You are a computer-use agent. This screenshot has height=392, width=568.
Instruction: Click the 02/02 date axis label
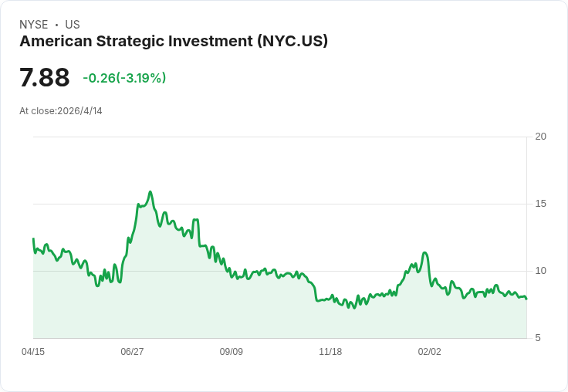click(430, 352)
